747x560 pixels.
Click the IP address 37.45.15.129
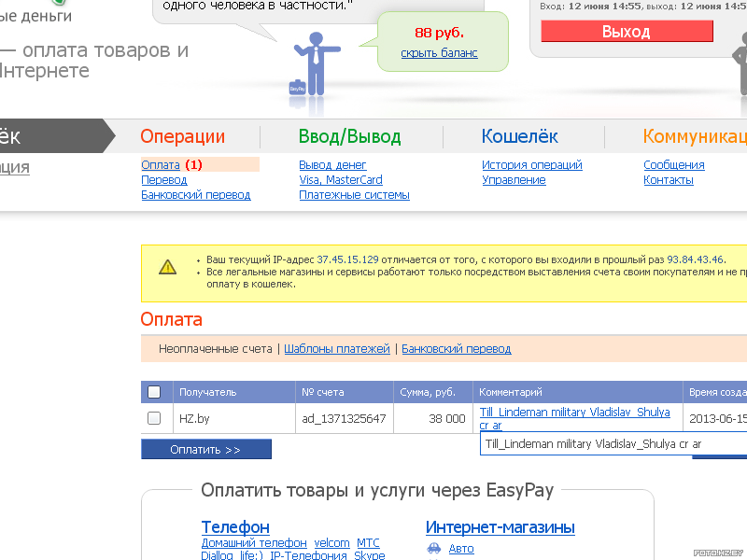pos(347,259)
